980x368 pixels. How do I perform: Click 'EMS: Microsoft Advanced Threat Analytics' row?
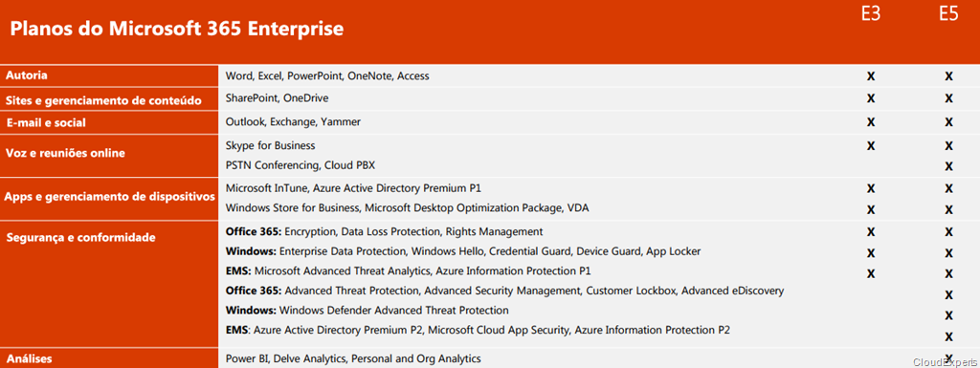[x=408, y=271]
